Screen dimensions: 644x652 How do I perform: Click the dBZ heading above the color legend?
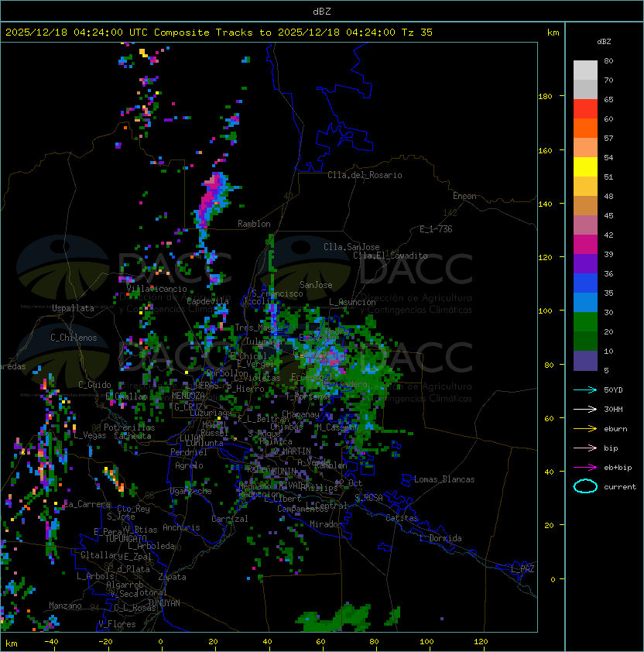pos(604,42)
